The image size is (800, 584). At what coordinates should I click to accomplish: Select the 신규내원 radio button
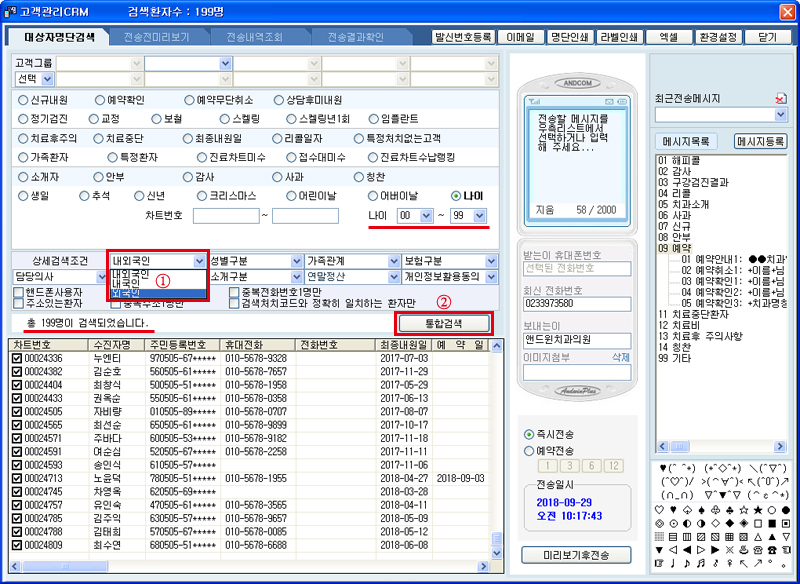point(24,100)
